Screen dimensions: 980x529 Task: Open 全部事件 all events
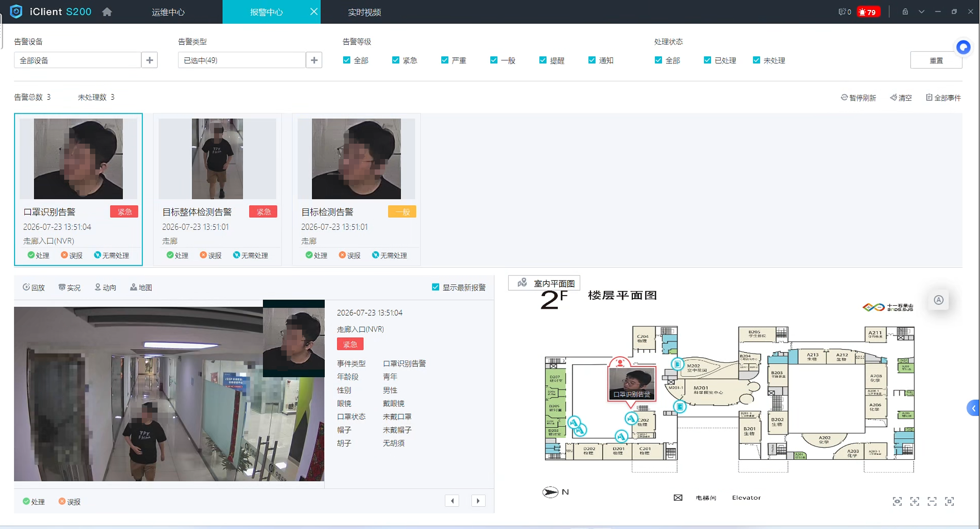(943, 98)
